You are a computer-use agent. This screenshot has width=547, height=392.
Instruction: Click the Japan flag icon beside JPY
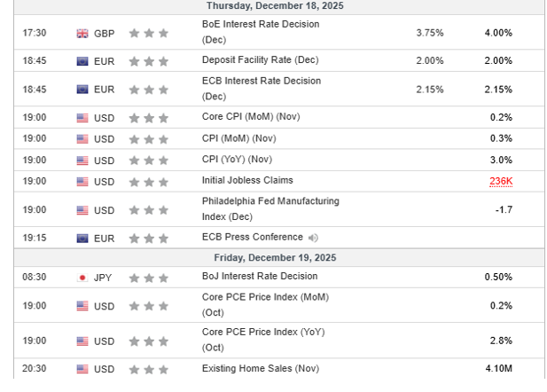pos(82,278)
